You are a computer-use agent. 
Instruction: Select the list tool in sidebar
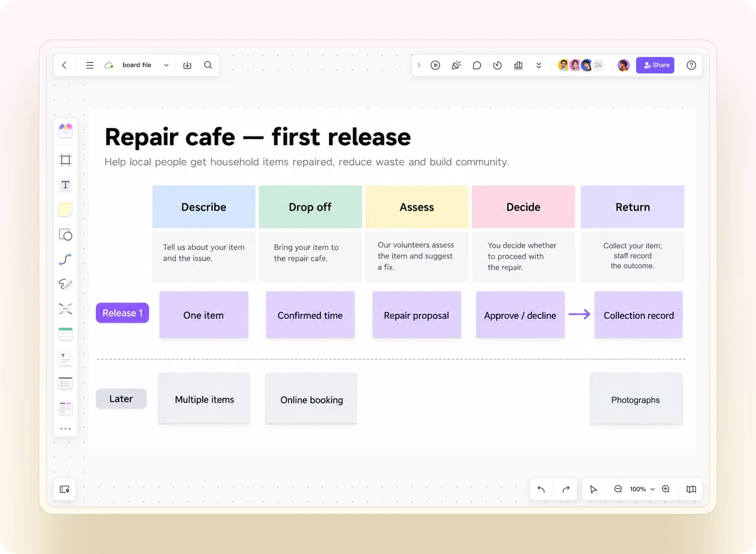point(65,383)
